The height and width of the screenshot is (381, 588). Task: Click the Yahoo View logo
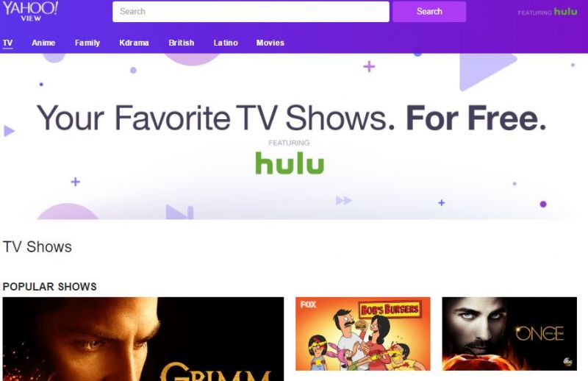pyautogui.click(x=30, y=11)
